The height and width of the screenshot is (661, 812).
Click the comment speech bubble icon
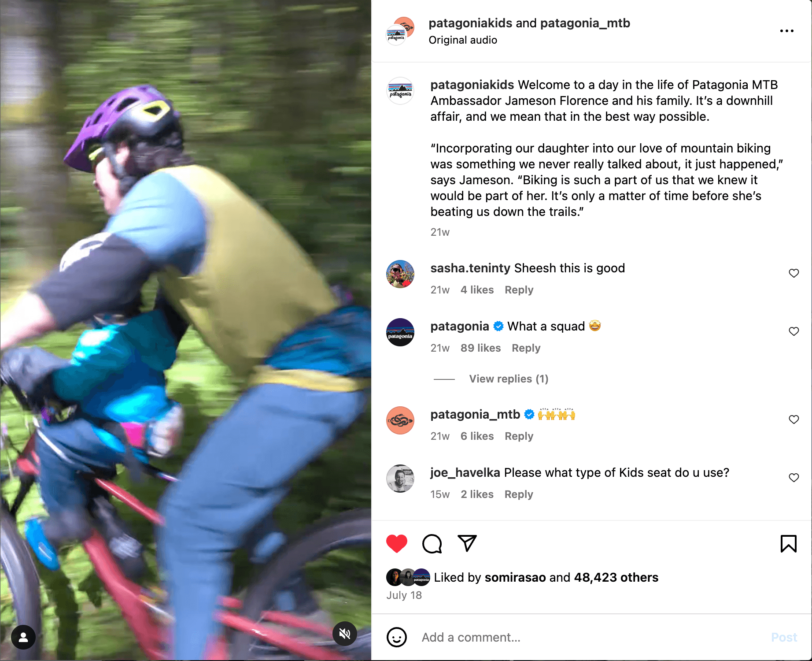(432, 543)
